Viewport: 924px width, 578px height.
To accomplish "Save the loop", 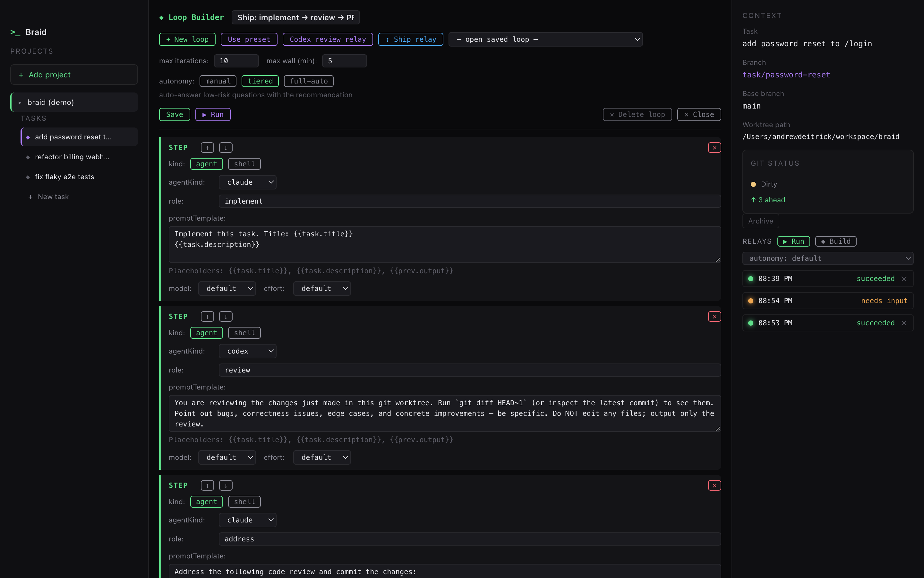I will coord(175,115).
